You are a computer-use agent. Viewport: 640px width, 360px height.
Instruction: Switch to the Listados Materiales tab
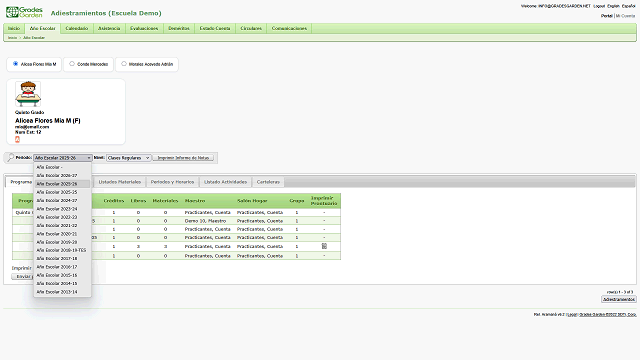coord(120,182)
